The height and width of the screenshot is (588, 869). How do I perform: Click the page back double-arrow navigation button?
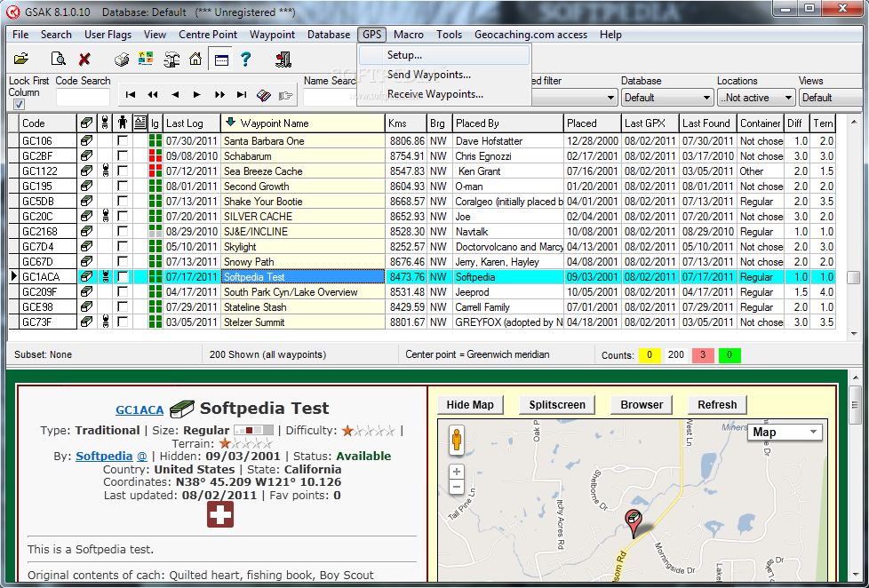pos(153,95)
